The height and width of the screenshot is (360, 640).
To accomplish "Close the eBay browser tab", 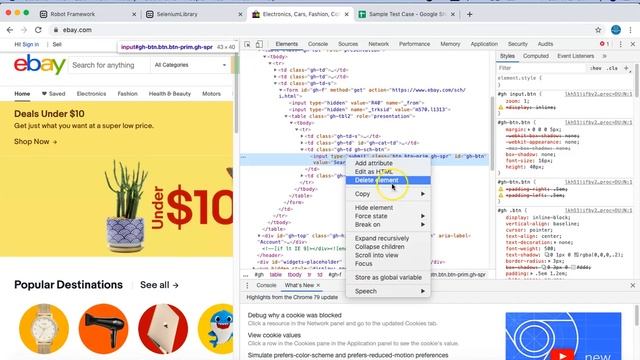I will [x=347, y=14].
